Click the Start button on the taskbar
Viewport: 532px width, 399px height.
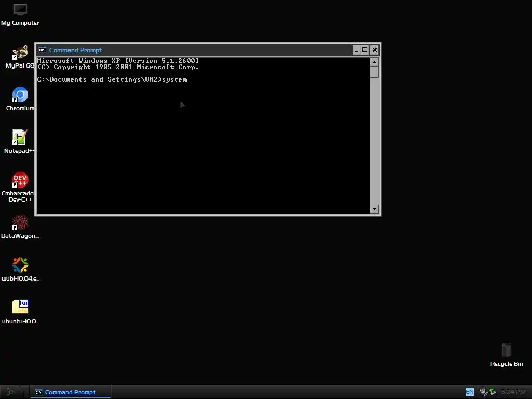[x=11, y=392]
